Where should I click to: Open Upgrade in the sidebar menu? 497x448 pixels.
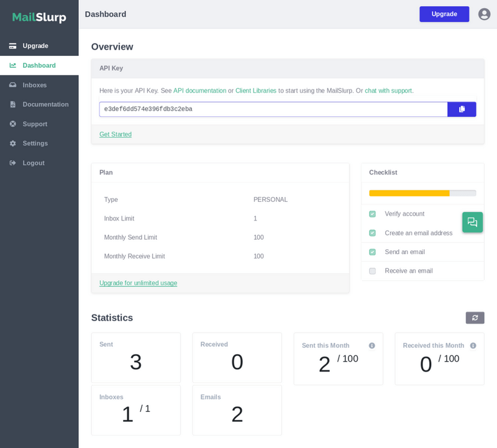(x=39, y=46)
